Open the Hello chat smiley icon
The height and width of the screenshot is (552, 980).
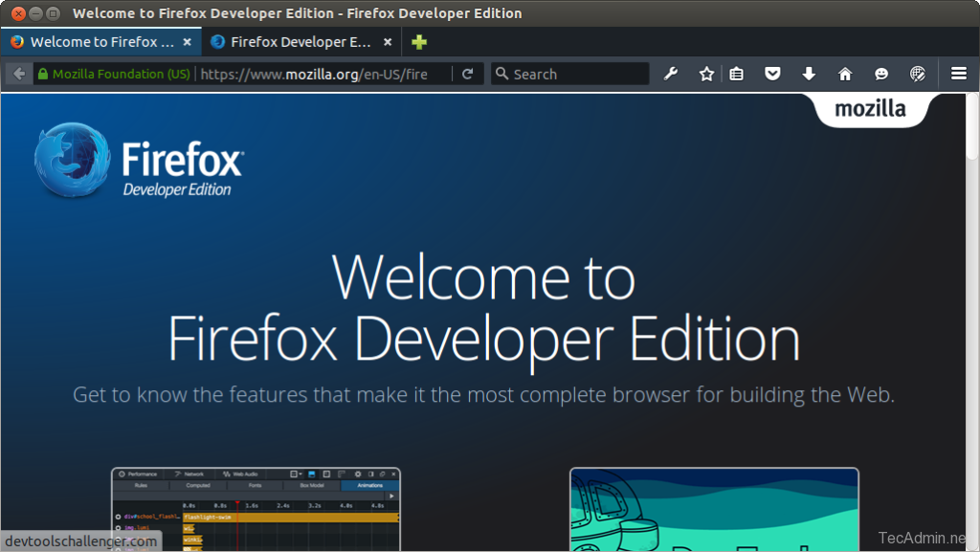point(880,74)
